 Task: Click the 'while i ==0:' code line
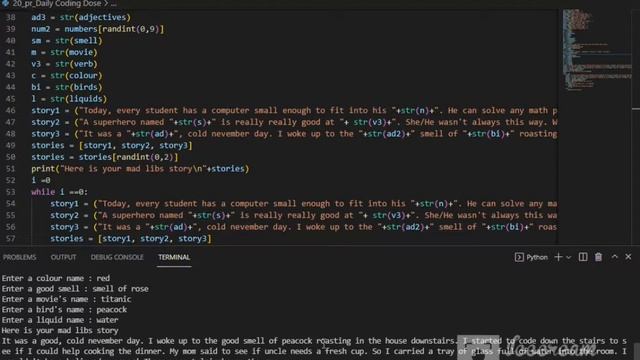(x=60, y=192)
